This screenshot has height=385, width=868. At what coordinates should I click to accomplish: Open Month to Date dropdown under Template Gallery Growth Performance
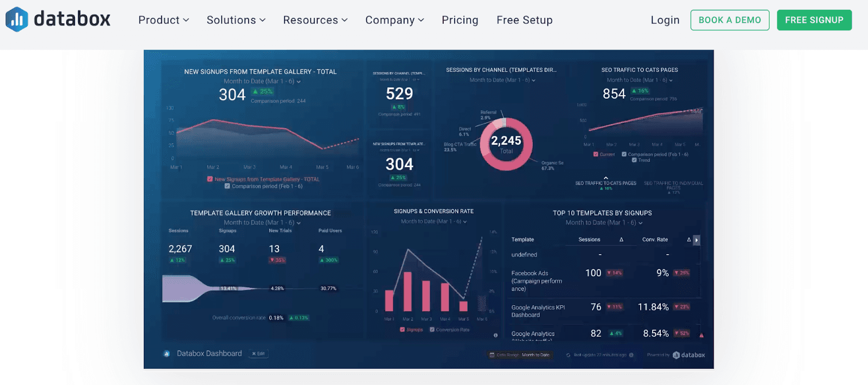(x=262, y=223)
